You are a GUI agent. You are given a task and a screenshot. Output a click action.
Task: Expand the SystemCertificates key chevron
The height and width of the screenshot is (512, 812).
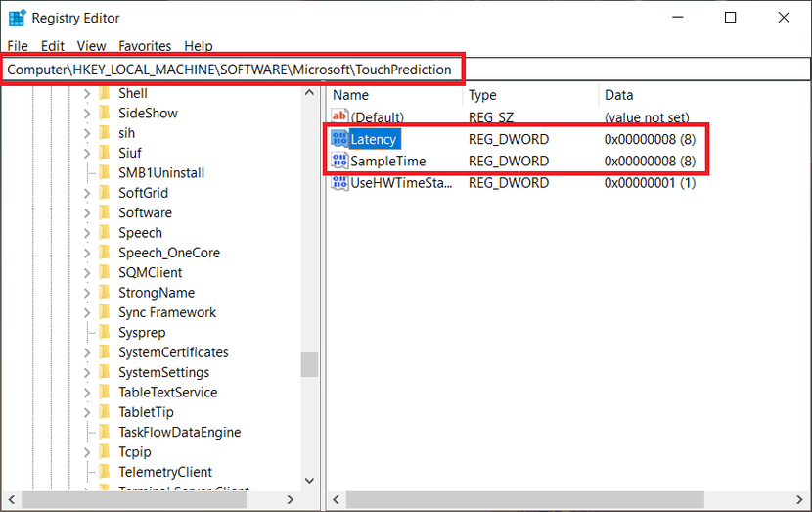tap(87, 352)
